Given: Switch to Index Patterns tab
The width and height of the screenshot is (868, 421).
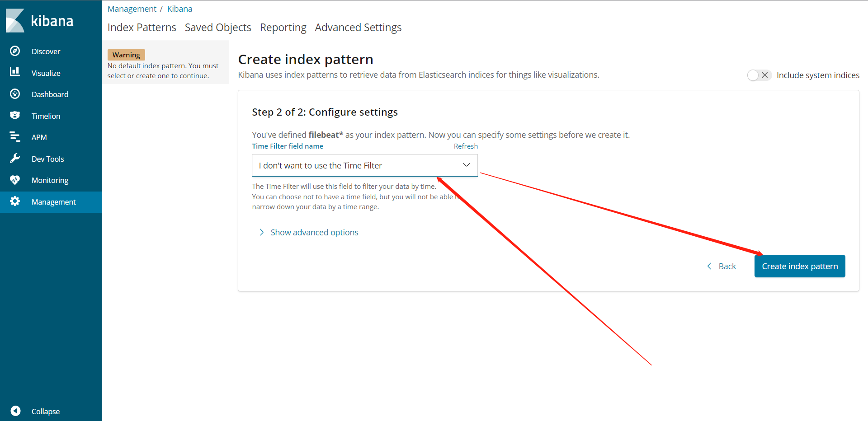Looking at the screenshot, I should pos(142,28).
